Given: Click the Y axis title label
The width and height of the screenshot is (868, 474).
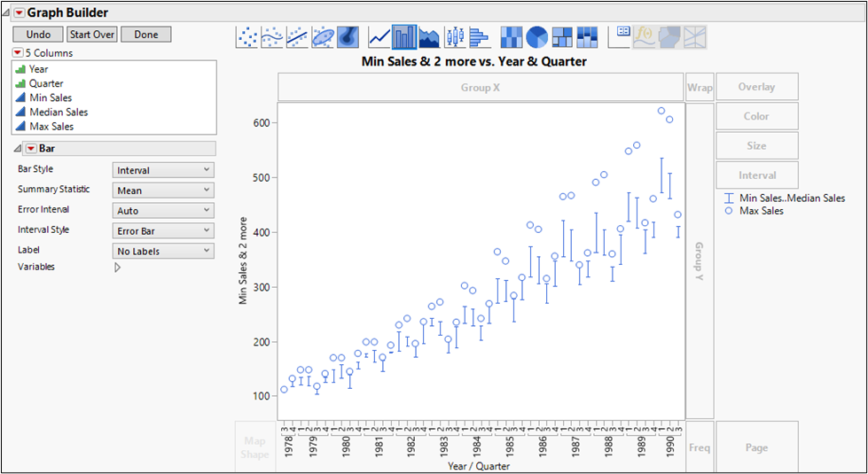Looking at the screenshot, I should (243, 260).
